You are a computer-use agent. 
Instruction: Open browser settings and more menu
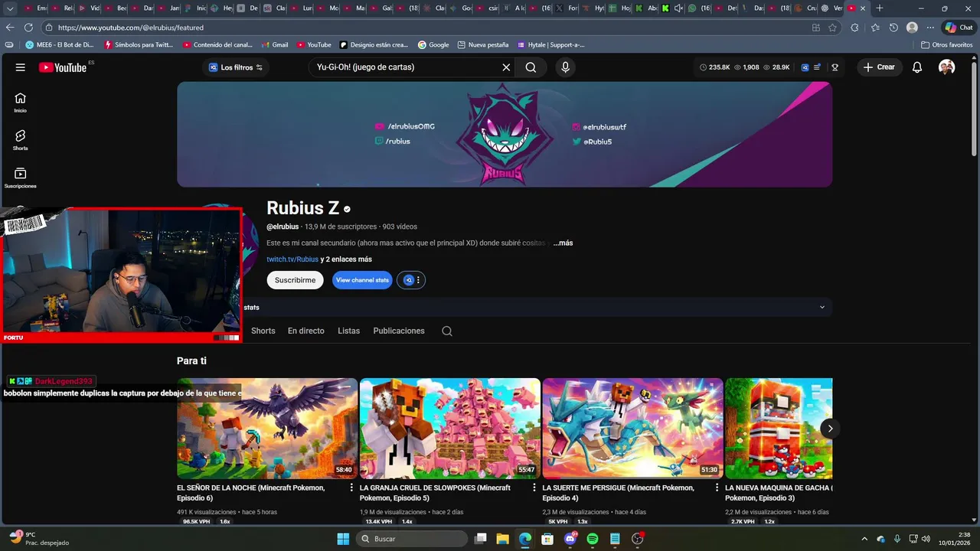coord(930,28)
